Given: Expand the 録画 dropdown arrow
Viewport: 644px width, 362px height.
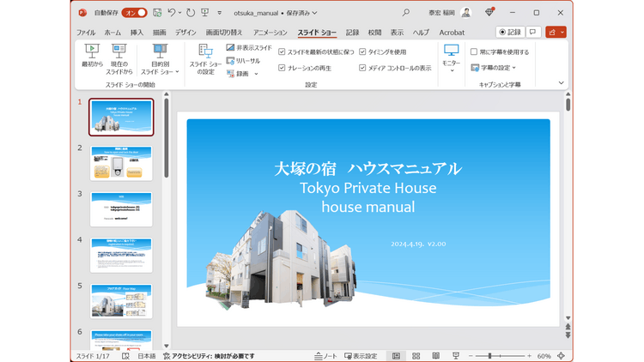Looking at the screenshot, I should click(256, 74).
